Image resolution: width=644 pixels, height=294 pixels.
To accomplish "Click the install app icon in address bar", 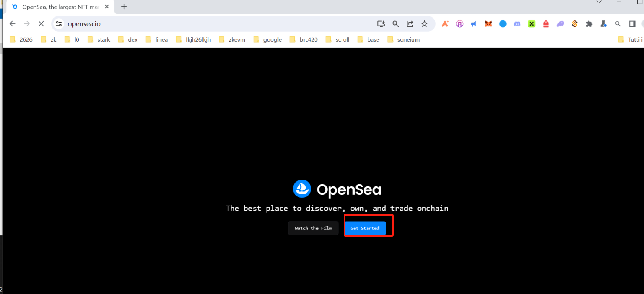I will [x=381, y=24].
